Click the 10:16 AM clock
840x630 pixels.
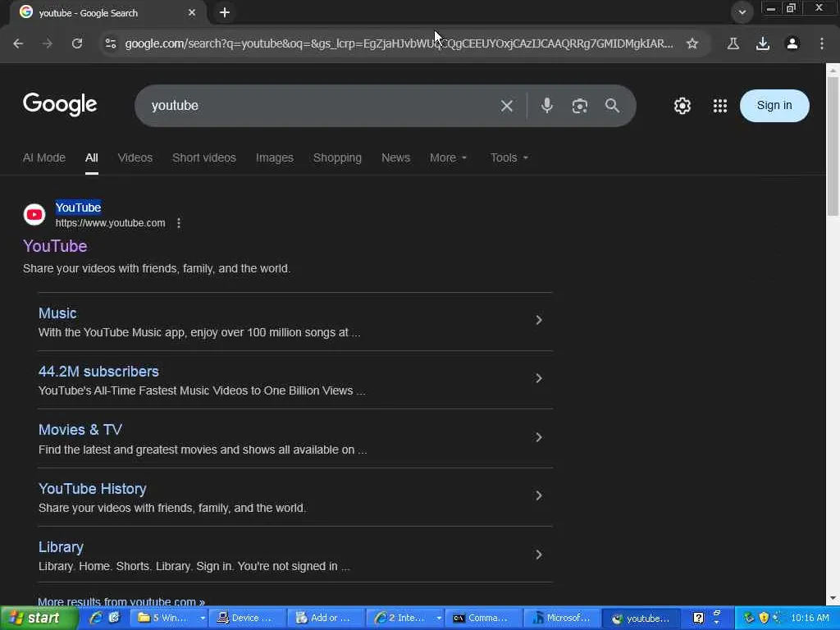click(x=810, y=618)
